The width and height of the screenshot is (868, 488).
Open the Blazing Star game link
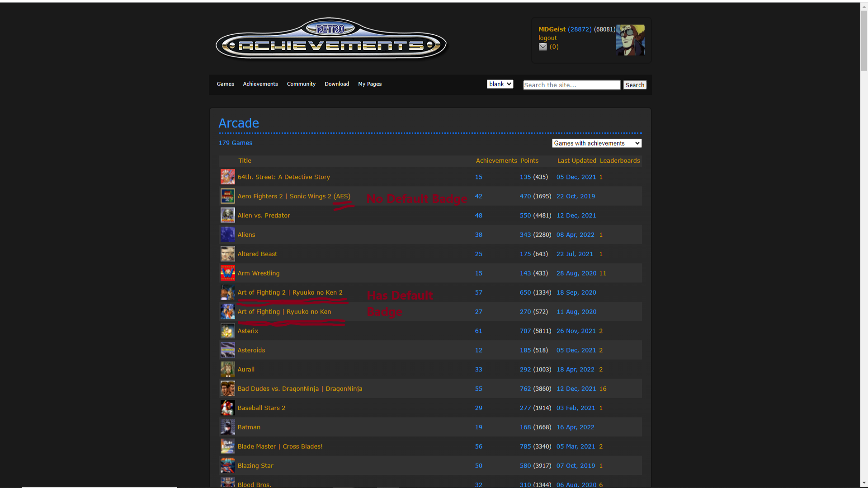255,466
